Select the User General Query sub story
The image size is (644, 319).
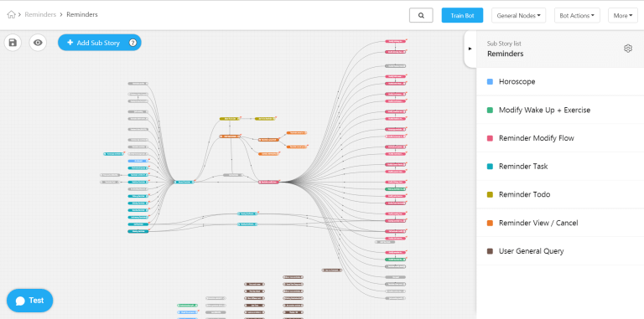[x=560, y=251]
